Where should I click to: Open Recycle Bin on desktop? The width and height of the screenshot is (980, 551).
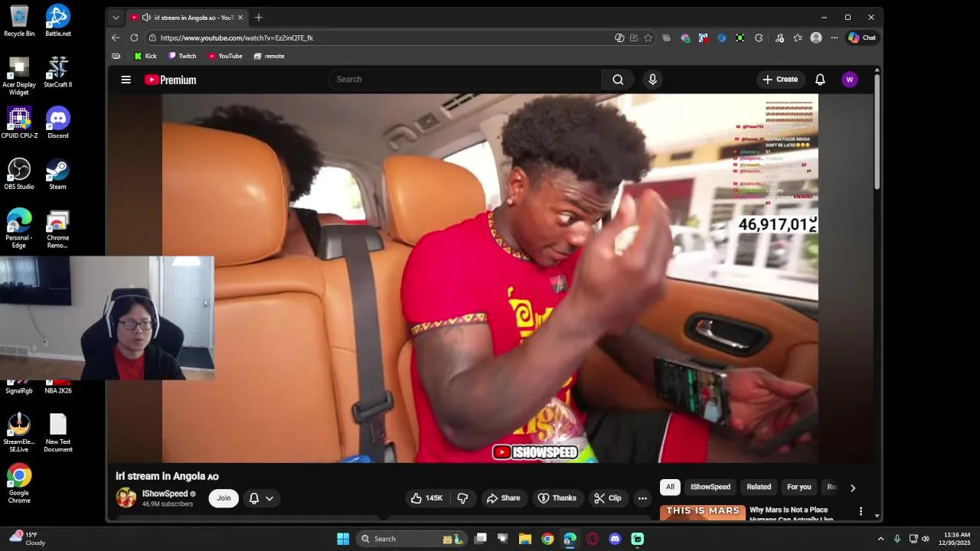(19, 21)
